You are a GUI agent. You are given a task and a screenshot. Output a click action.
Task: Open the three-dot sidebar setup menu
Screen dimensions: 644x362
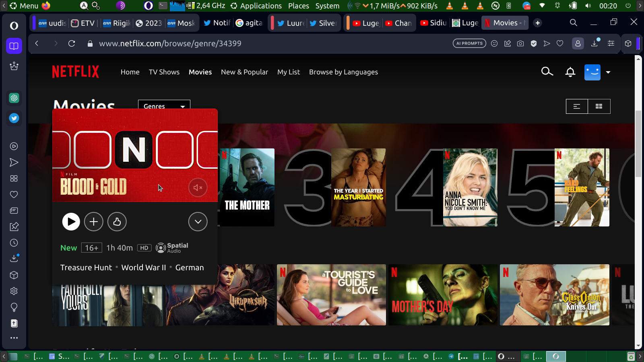pos(14,338)
